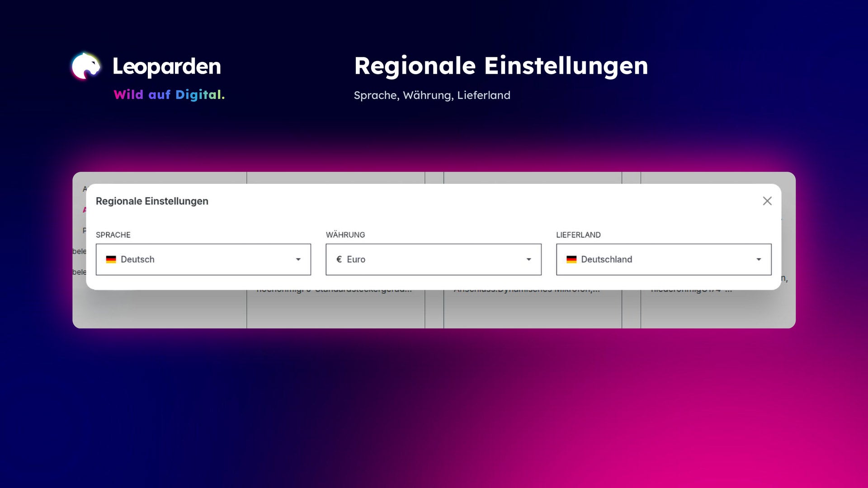The image size is (868, 488).
Task: Click the German flag beside Deutschland
Action: (x=571, y=259)
